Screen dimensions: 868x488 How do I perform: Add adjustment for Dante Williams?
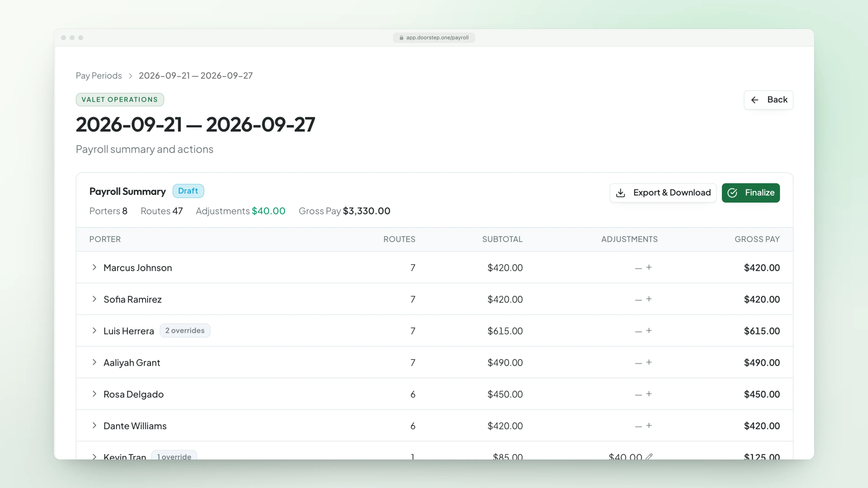pos(649,426)
